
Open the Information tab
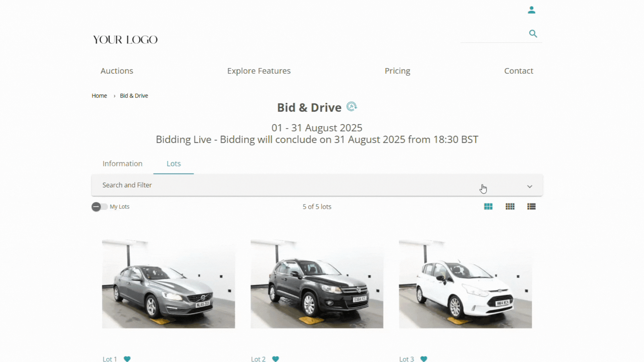pyautogui.click(x=122, y=164)
